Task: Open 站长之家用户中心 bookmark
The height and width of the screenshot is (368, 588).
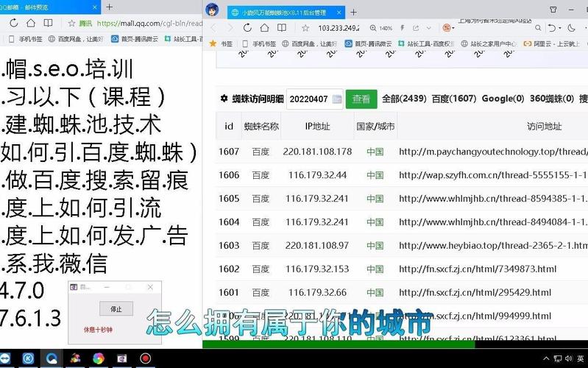Action: click(x=489, y=43)
